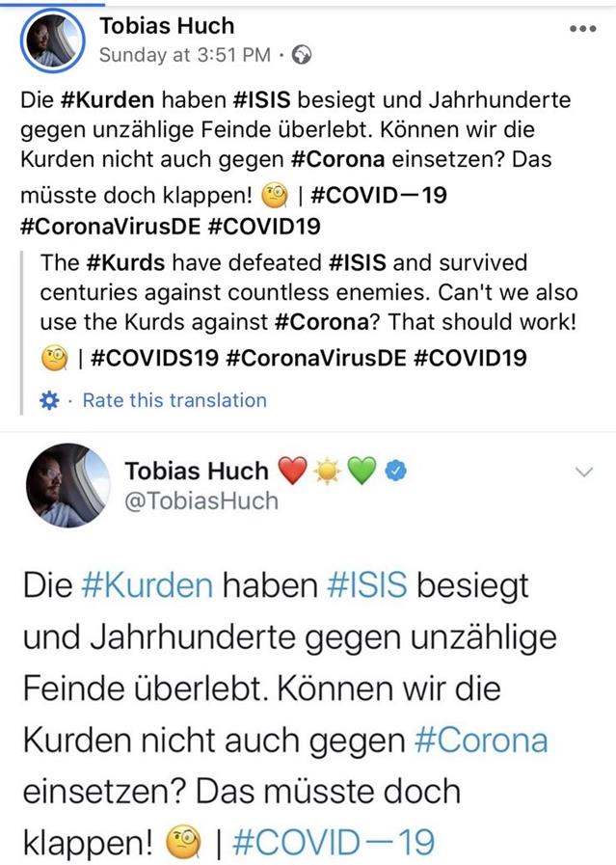Viewport: 616px width, 865px height.
Task: Click the blue #COVID—19 hashtag in tweet
Action: point(333,842)
